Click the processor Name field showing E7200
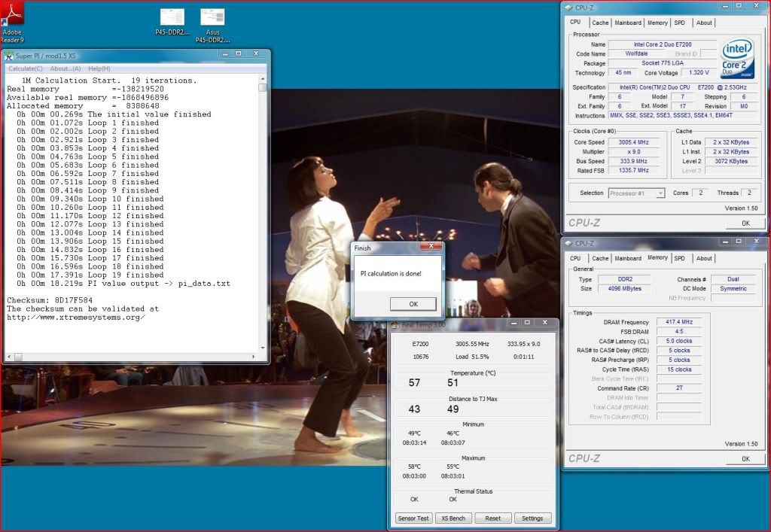Image resolution: width=771 pixels, height=532 pixels. point(663,44)
